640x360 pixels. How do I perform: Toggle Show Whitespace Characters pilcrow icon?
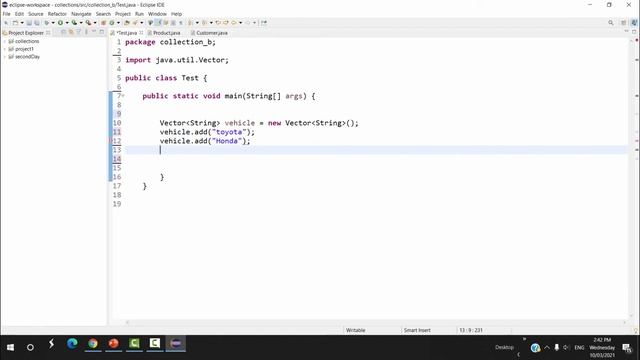tap(180, 23)
